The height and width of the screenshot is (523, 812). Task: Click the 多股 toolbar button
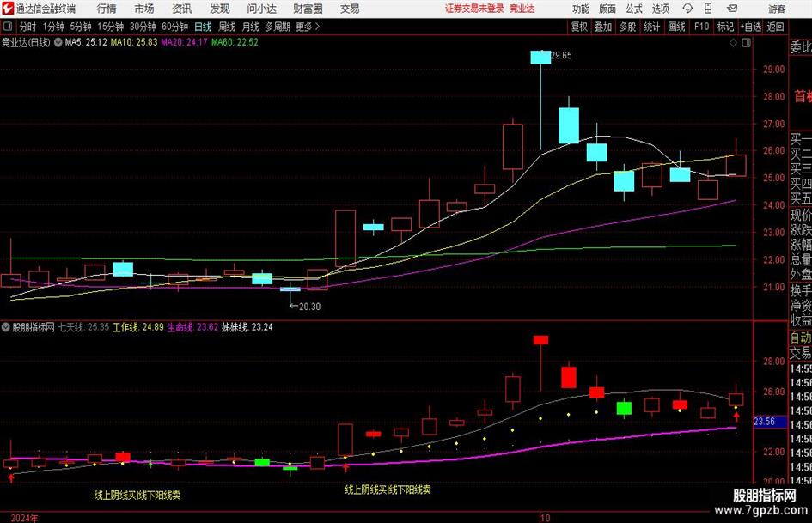(x=627, y=27)
